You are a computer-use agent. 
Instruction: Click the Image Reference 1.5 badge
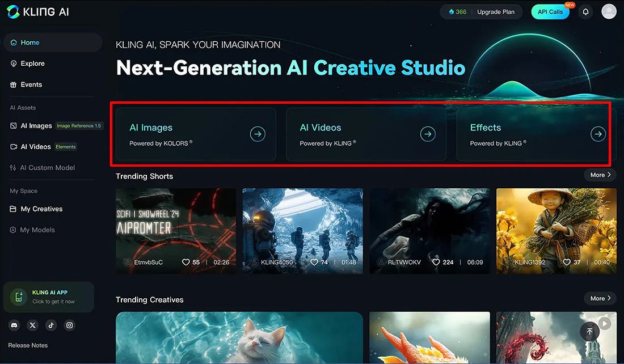(79, 126)
